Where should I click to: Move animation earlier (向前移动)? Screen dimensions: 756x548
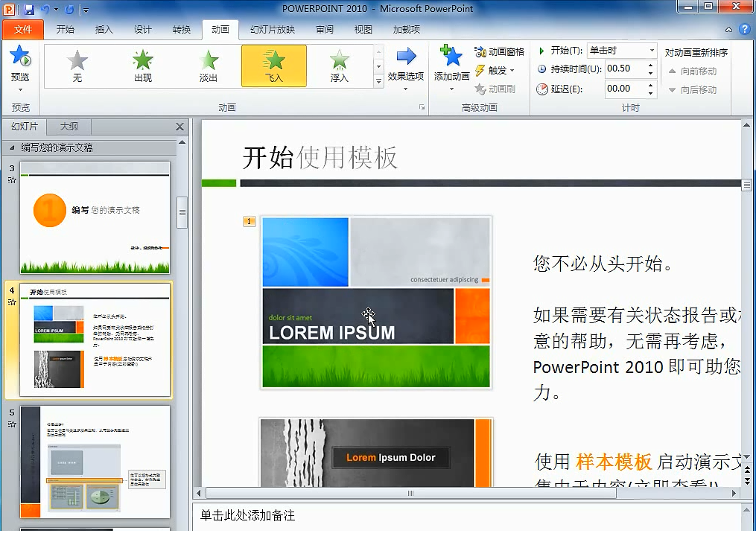(x=693, y=71)
